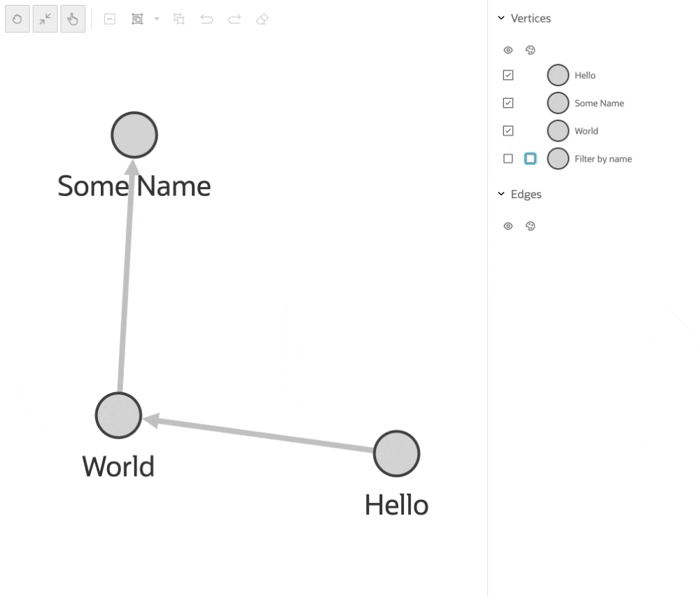700x596 pixels.
Task: Toggle visibility of all vertices via eye icon
Action: pyautogui.click(x=508, y=50)
